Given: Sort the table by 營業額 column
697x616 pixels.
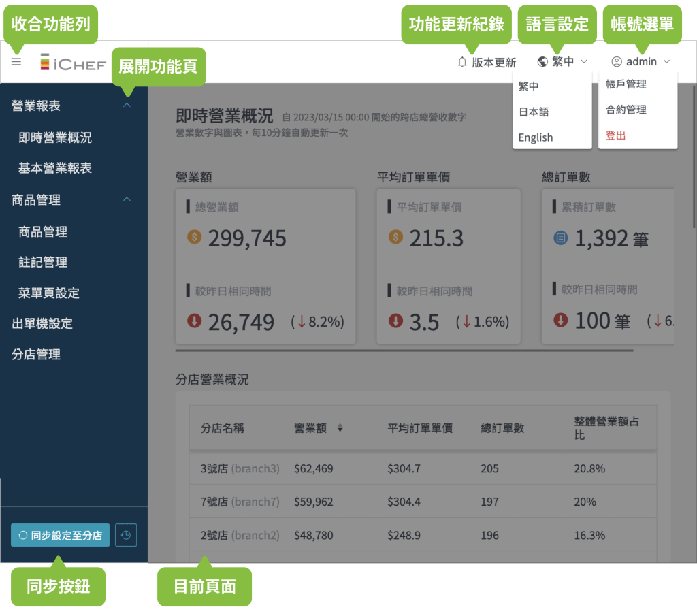Looking at the screenshot, I should point(340,428).
